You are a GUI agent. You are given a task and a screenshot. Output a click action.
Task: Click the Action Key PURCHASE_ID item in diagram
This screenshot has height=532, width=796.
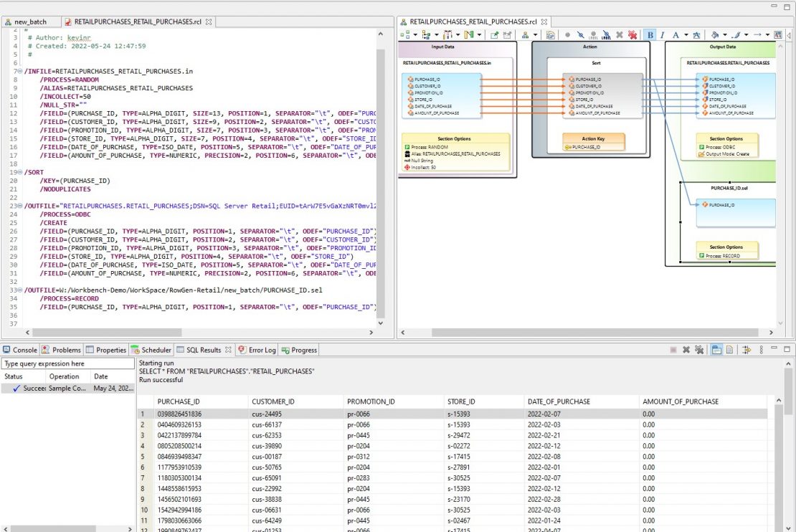click(x=588, y=147)
